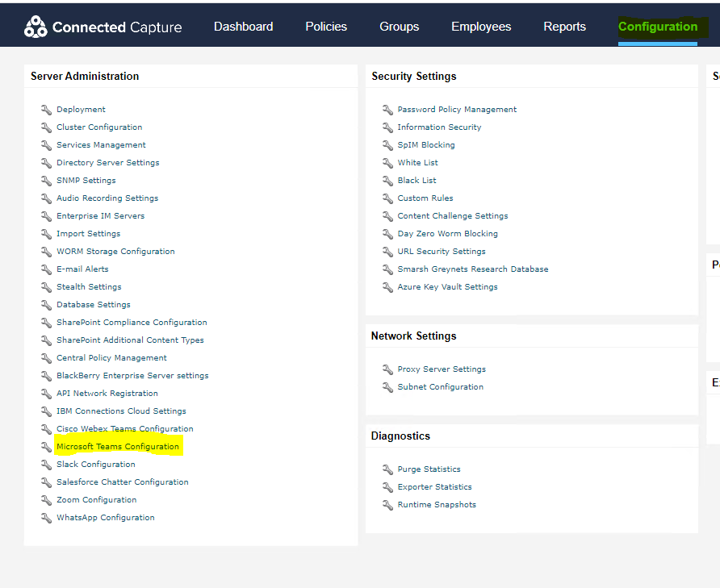Viewport: 720px width, 588px height.
Task: Click the wrench icon beside Cluster Configuration
Action: 46,127
